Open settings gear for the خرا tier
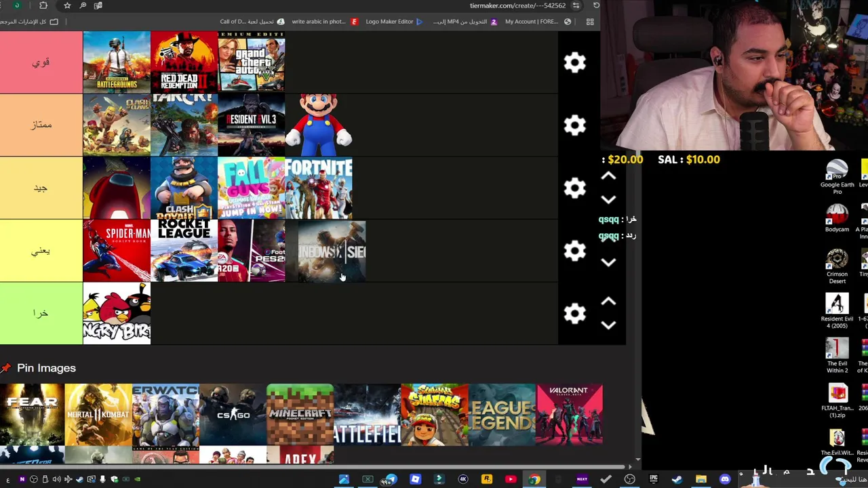Image resolution: width=868 pixels, height=488 pixels. [x=574, y=313]
